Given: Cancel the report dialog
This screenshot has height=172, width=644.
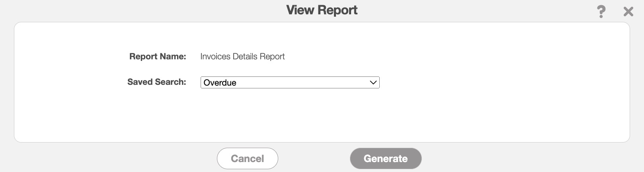Looking at the screenshot, I should [x=247, y=158].
